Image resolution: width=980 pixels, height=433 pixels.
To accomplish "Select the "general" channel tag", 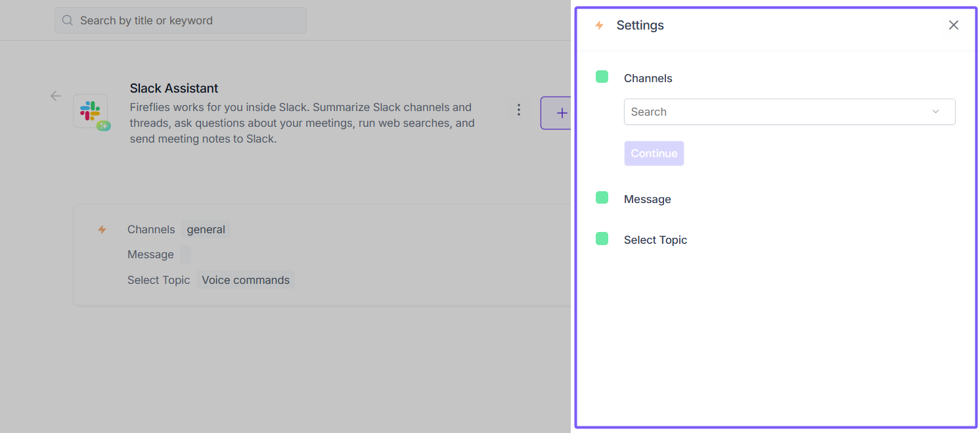I will pyautogui.click(x=206, y=229).
